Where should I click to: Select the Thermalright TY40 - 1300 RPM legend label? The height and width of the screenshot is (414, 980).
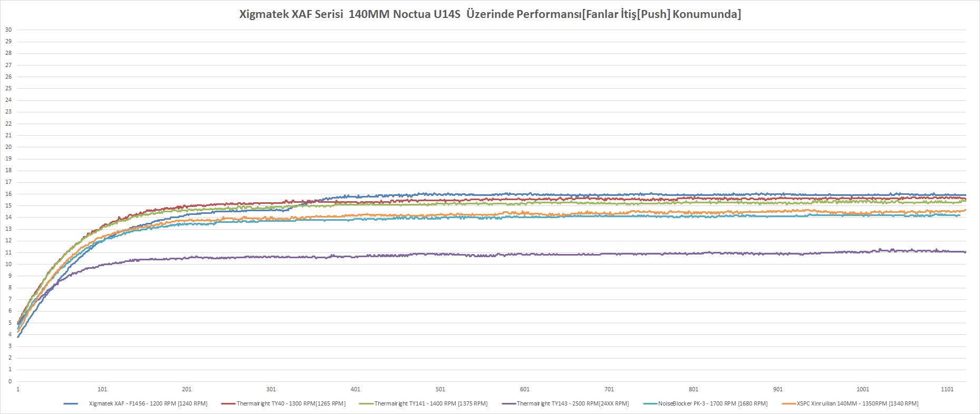coord(291,404)
